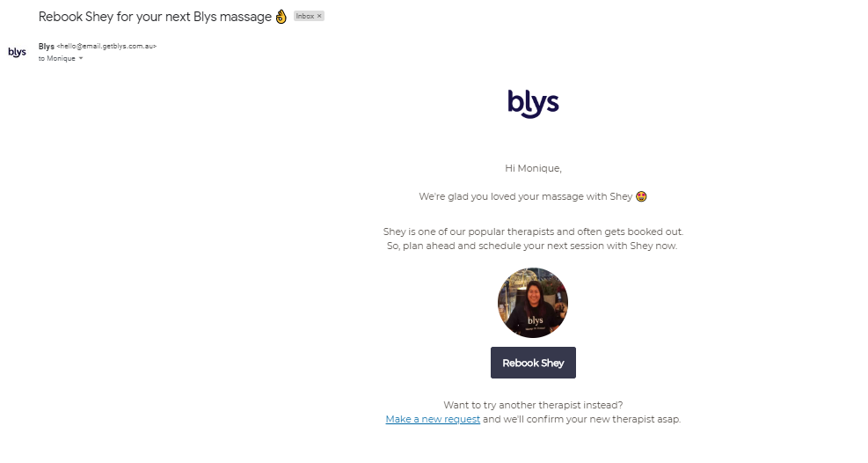The image size is (868, 463).
Task: Click the heart-eyes emoji after Shey
Action: (x=641, y=196)
